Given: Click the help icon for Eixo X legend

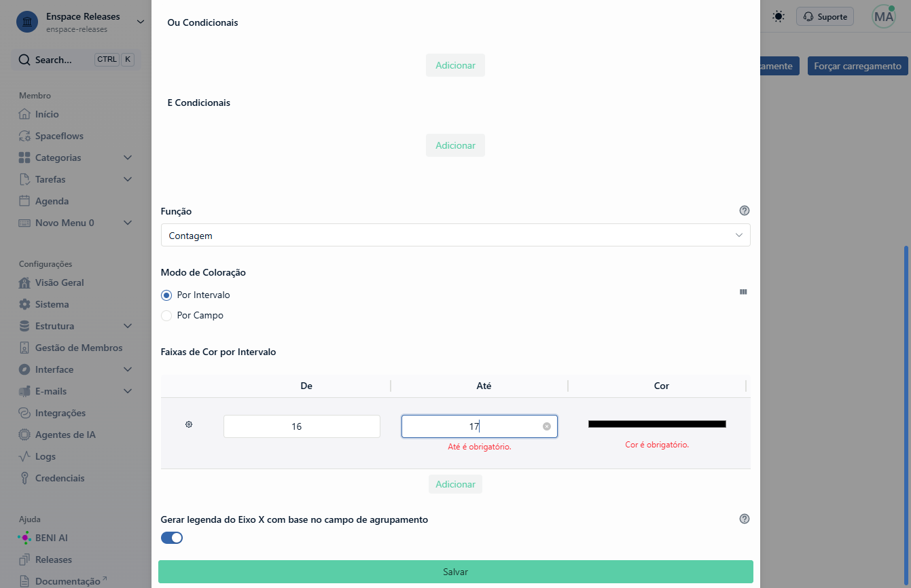Looking at the screenshot, I should 745,519.
